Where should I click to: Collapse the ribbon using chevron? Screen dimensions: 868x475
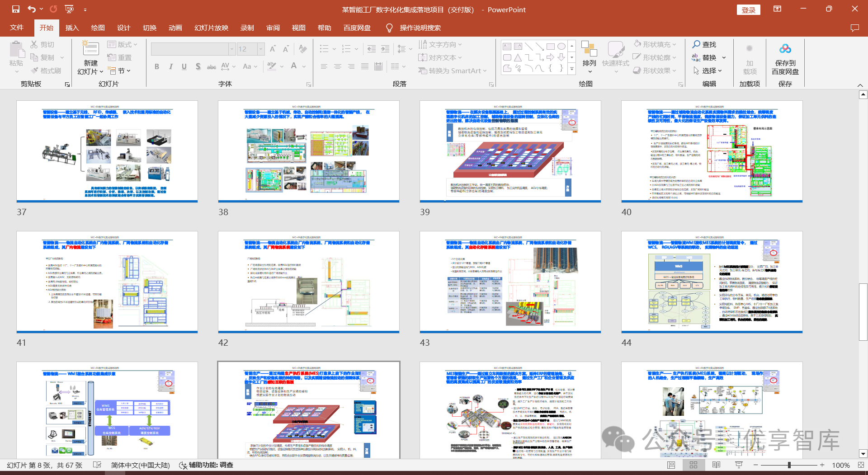point(860,85)
